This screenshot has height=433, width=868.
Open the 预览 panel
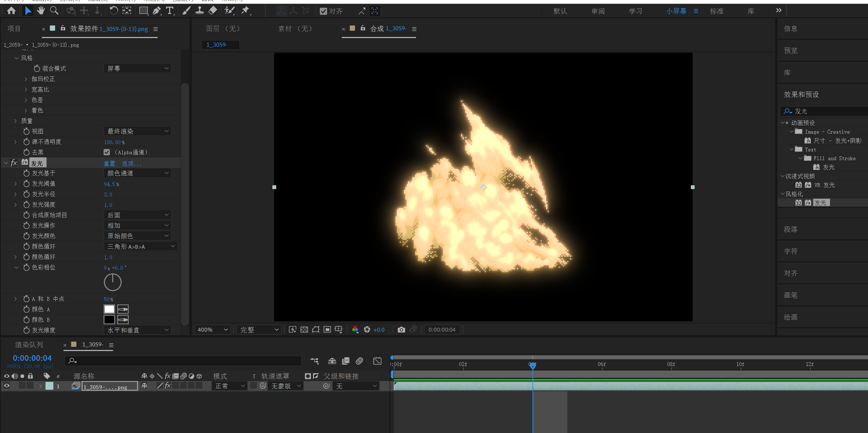(791, 51)
